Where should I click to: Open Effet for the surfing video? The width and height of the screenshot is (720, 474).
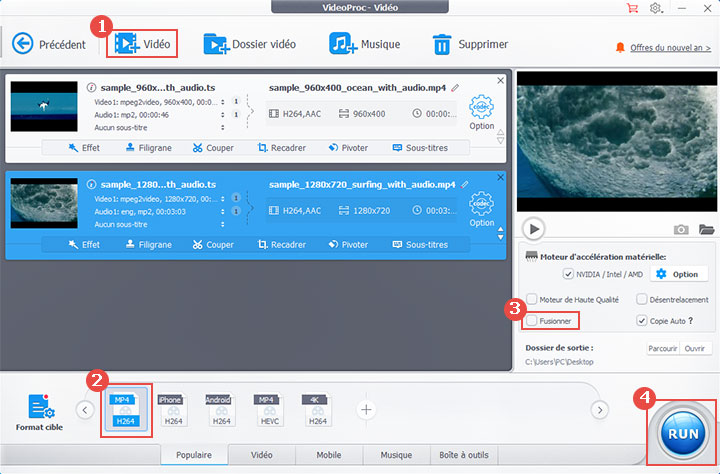coord(84,245)
